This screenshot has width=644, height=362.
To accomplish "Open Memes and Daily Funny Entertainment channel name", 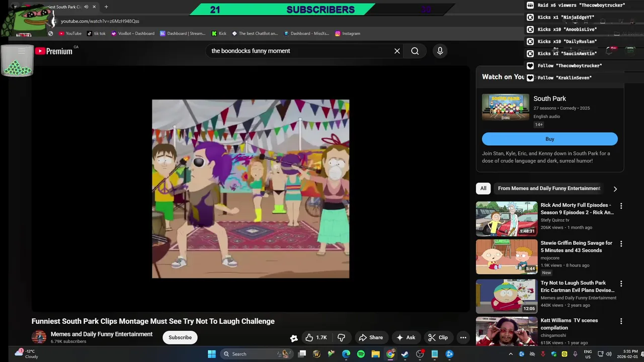I will click(102, 334).
